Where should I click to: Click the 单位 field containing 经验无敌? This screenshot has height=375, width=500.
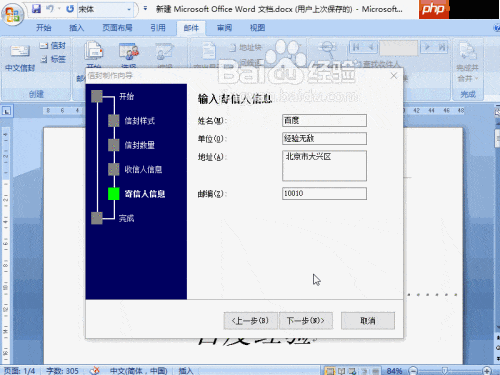(324, 138)
